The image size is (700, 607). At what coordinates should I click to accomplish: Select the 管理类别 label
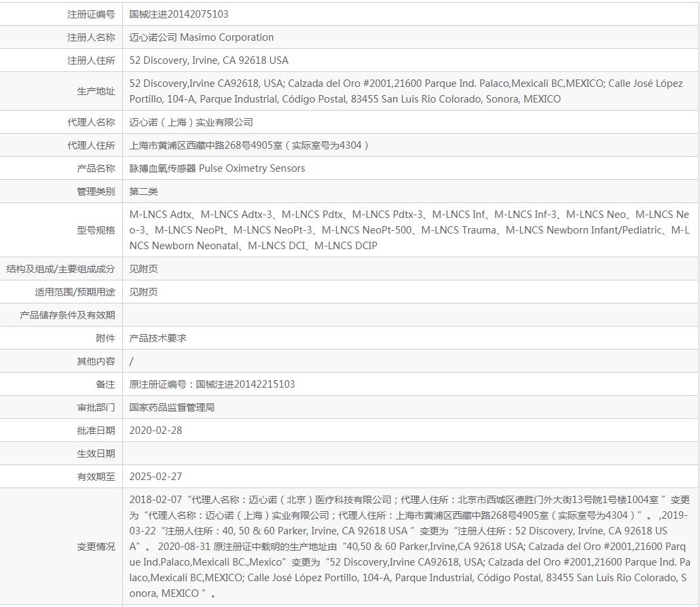click(96, 191)
